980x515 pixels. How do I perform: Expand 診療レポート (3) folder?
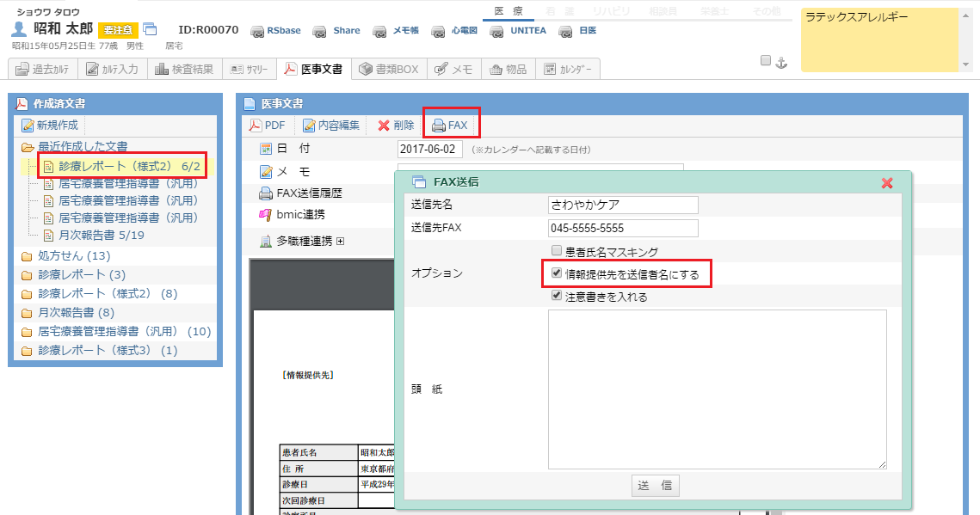coord(74,274)
